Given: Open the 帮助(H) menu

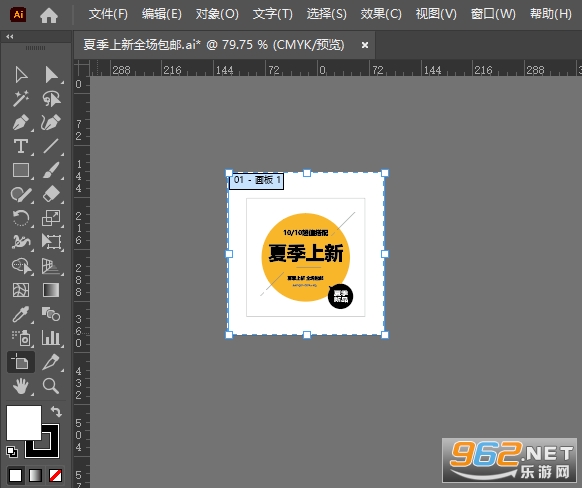Looking at the screenshot, I should (x=551, y=14).
